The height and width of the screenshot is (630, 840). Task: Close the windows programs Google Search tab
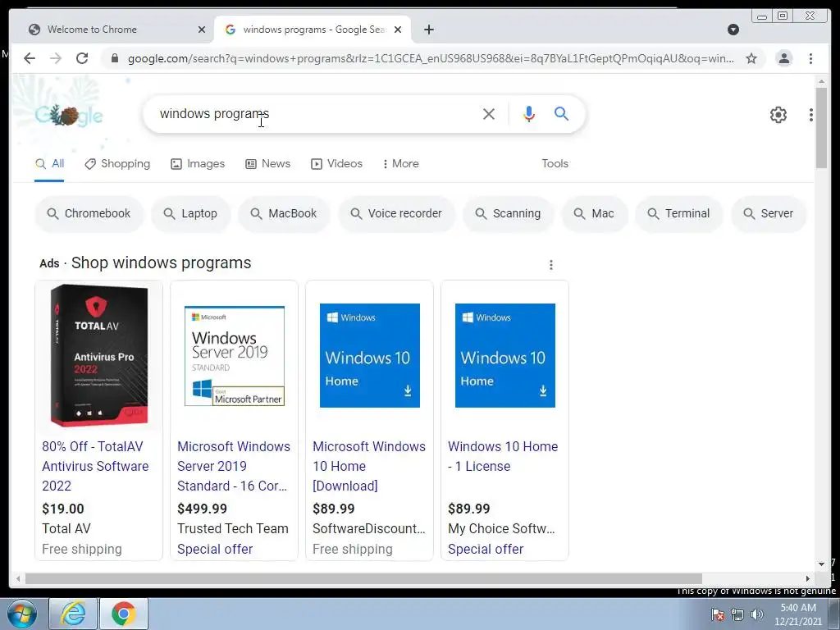pos(398,30)
